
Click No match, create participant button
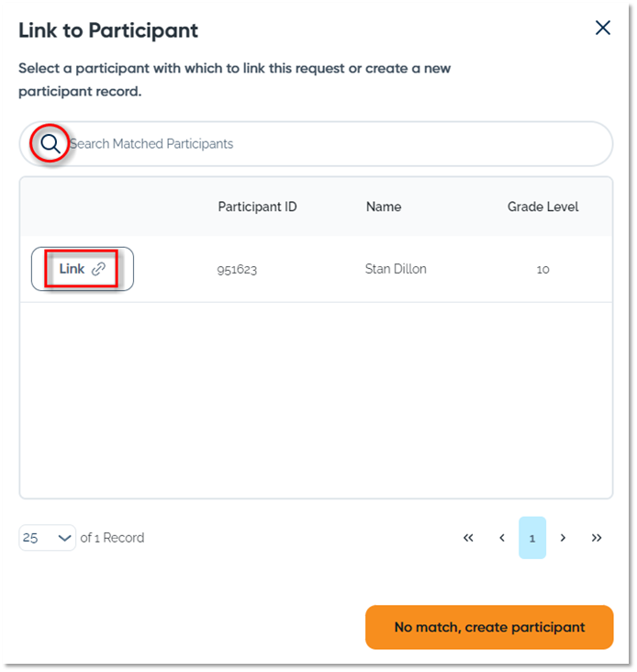489,628
